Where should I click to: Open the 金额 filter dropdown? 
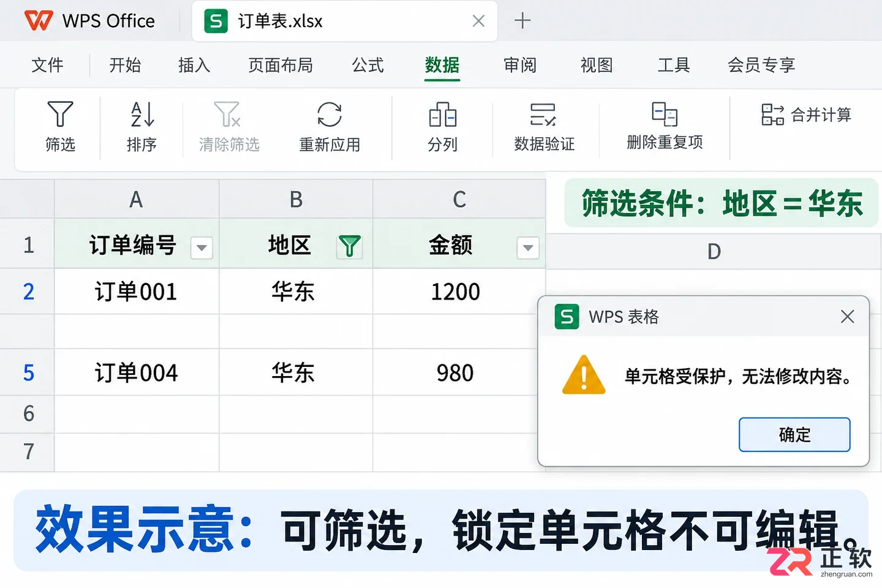[x=528, y=248]
